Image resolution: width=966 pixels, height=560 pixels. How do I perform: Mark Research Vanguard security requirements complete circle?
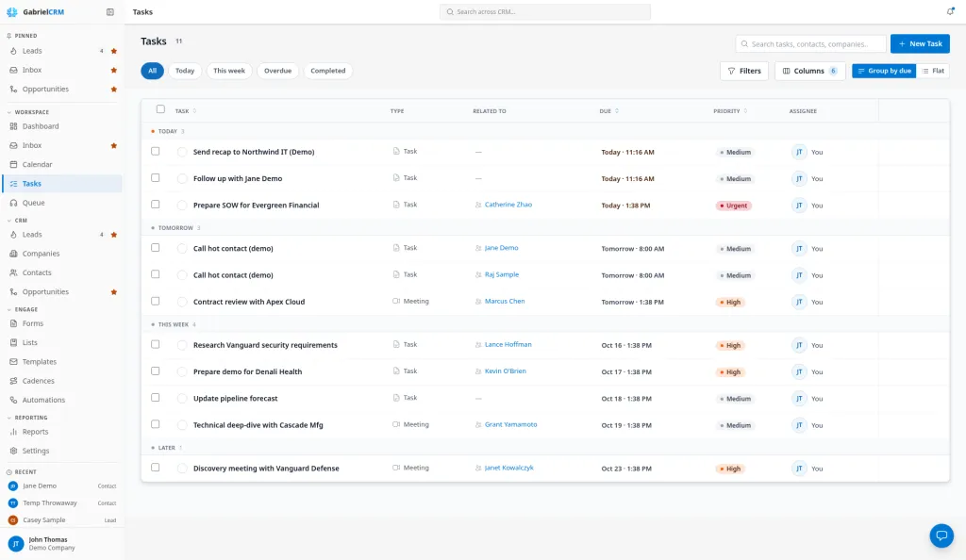click(182, 345)
